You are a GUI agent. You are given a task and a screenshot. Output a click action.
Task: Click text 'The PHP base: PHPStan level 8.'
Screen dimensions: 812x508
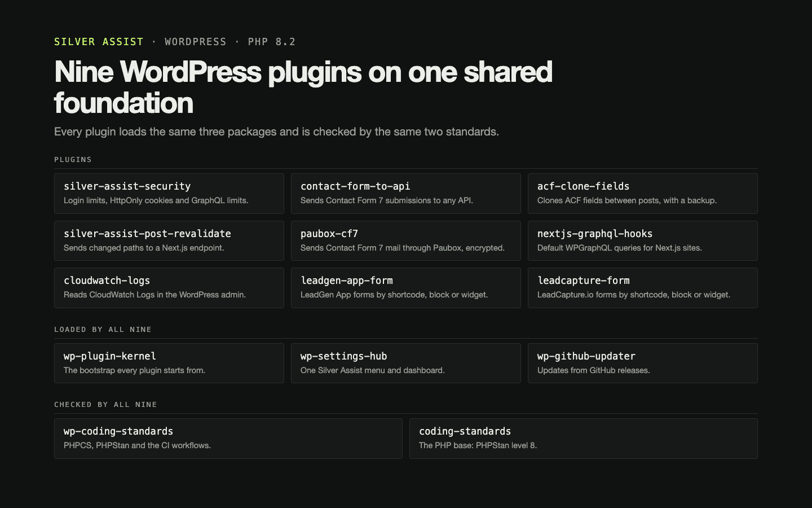click(478, 445)
